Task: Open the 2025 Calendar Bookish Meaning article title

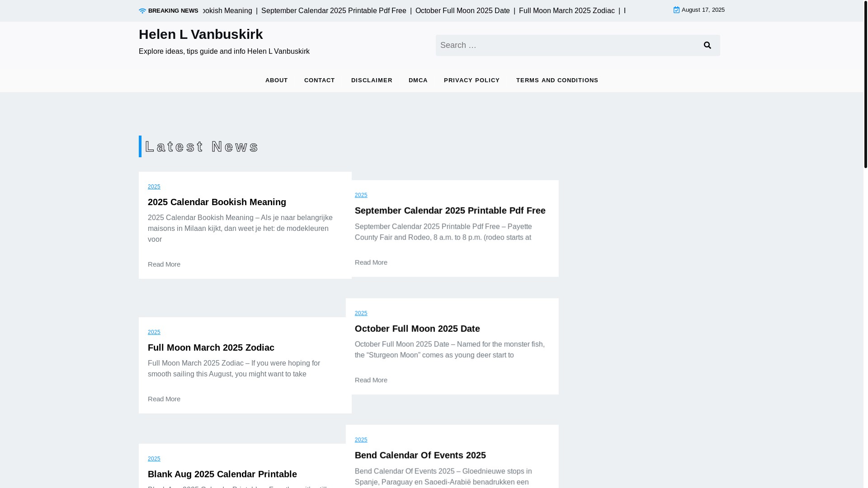Action: pyautogui.click(x=217, y=202)
